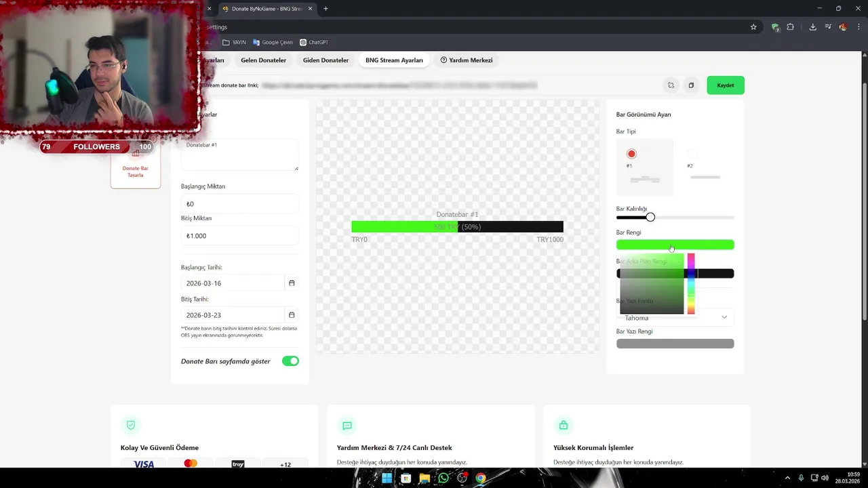
Task: Close the Donate ByNoGame browser tab
Action: (309, 9)
